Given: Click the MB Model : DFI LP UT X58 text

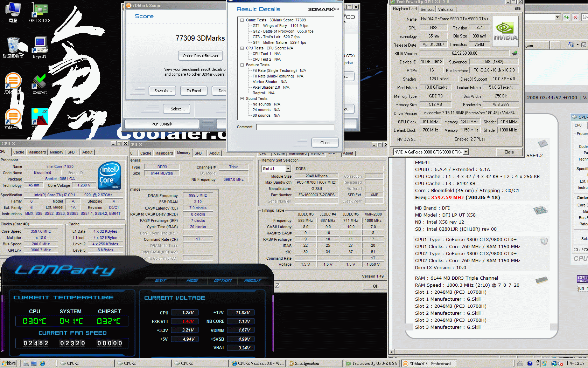Looking at the screenshot, I should [445, 215].
